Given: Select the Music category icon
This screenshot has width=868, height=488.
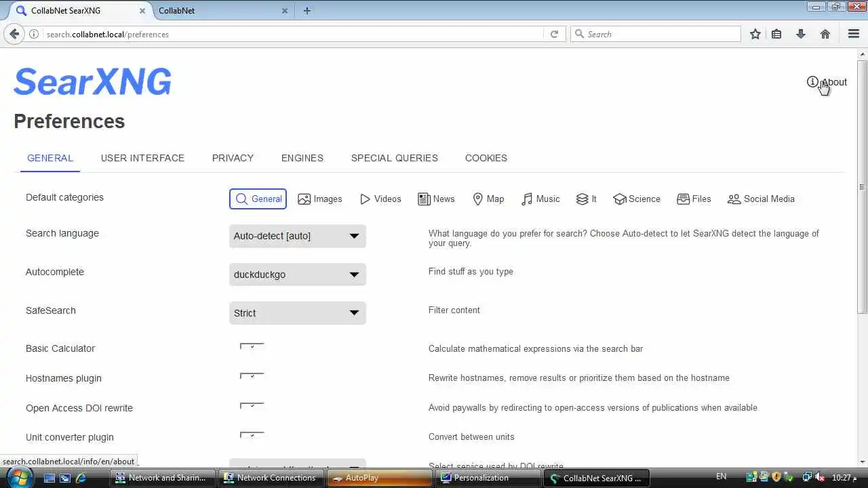Looking at the screenshot, I should click(527, 199).
